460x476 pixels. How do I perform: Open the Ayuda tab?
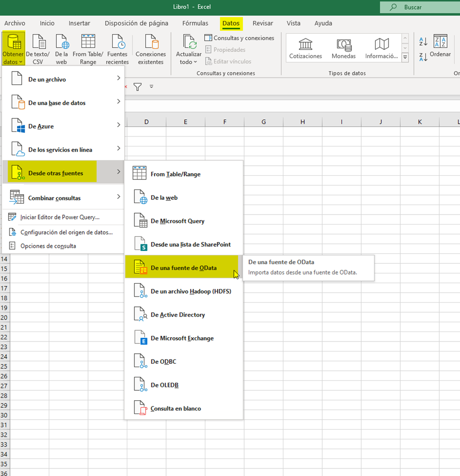323,23
